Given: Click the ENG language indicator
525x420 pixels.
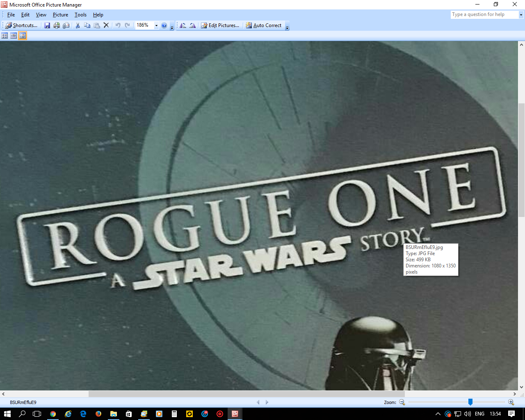Looking at the screenshot, I should pos(480,414).
